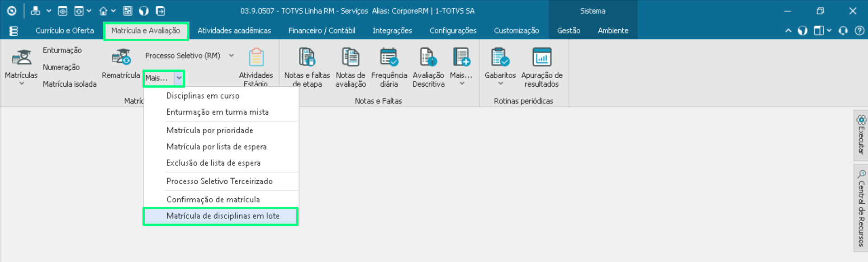Viewport: 868px width, 262px height.
Task: Click the home icon in quick access bar
Action: (104, 11)
